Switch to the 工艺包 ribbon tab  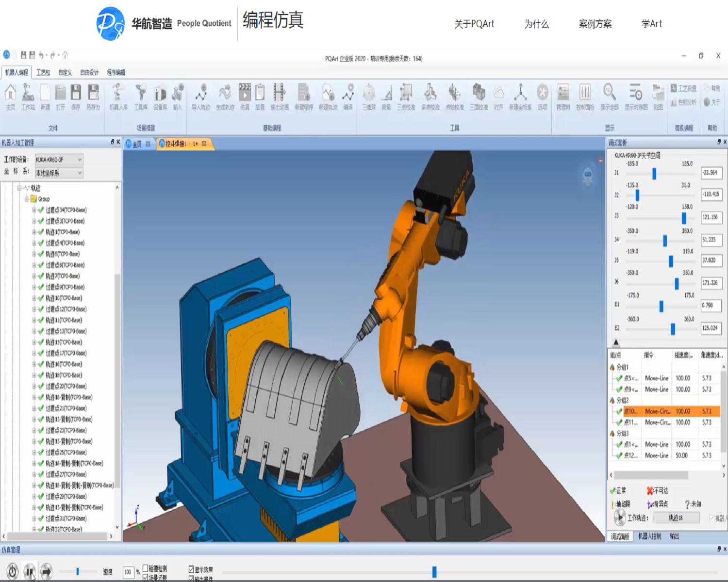tap(43, 72)
